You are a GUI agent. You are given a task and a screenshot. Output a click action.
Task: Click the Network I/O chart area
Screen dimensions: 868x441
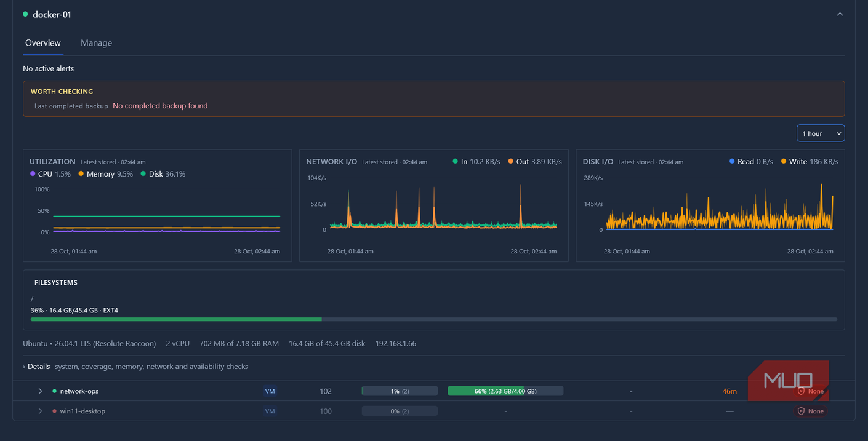pos(443,203)
